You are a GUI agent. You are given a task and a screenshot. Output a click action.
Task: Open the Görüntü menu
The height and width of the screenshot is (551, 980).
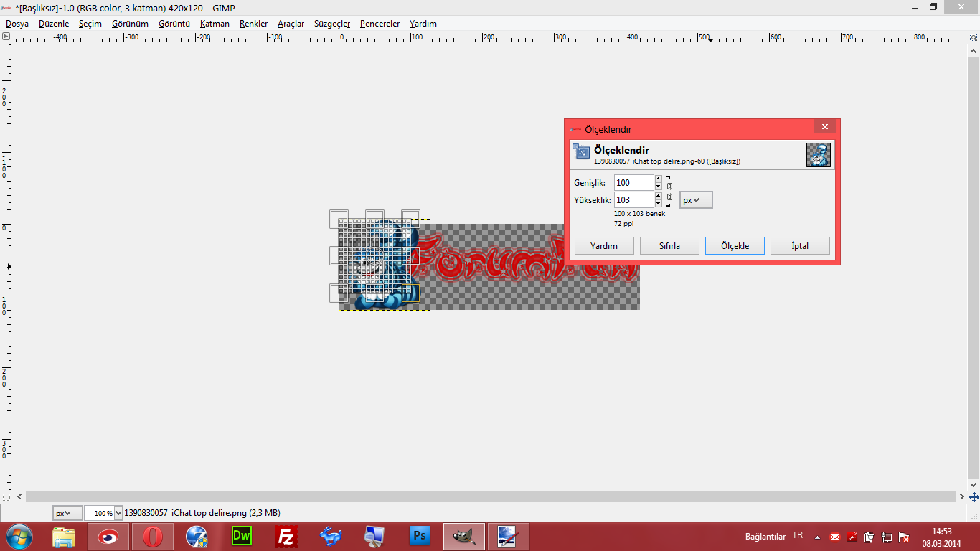(x=174, y=24)
